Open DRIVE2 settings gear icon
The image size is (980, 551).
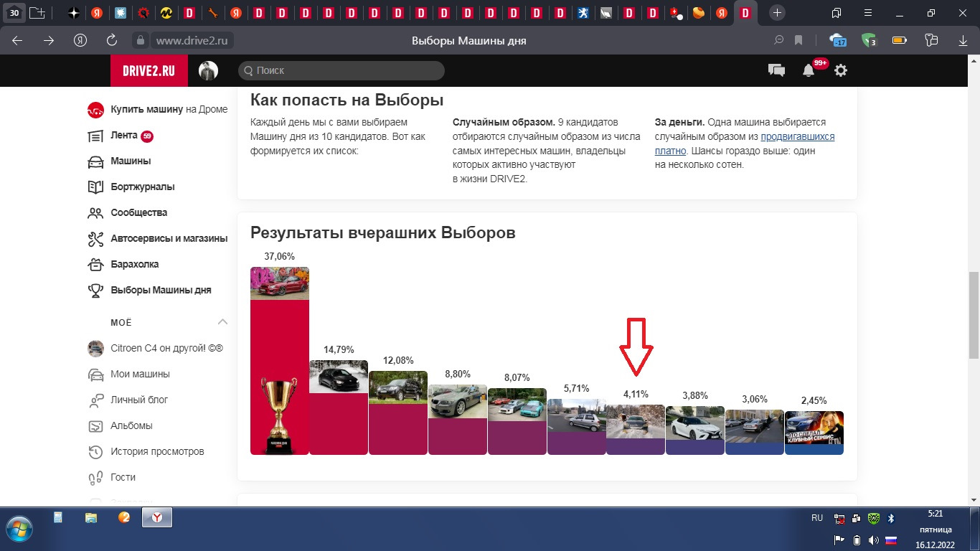(841, 70)
